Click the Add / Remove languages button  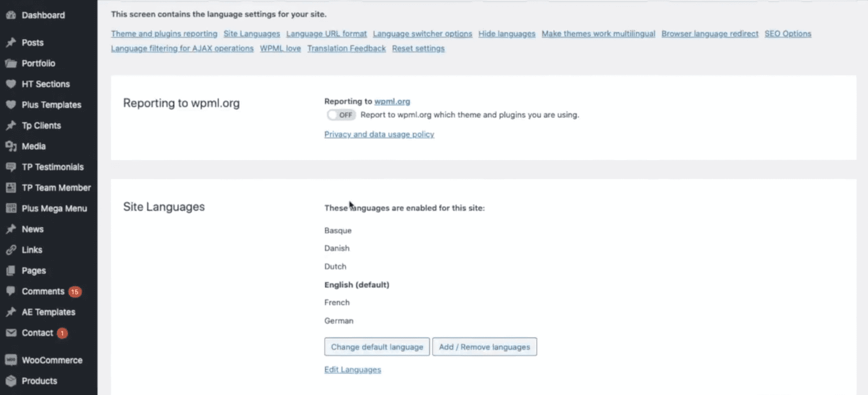click(484, 347)
